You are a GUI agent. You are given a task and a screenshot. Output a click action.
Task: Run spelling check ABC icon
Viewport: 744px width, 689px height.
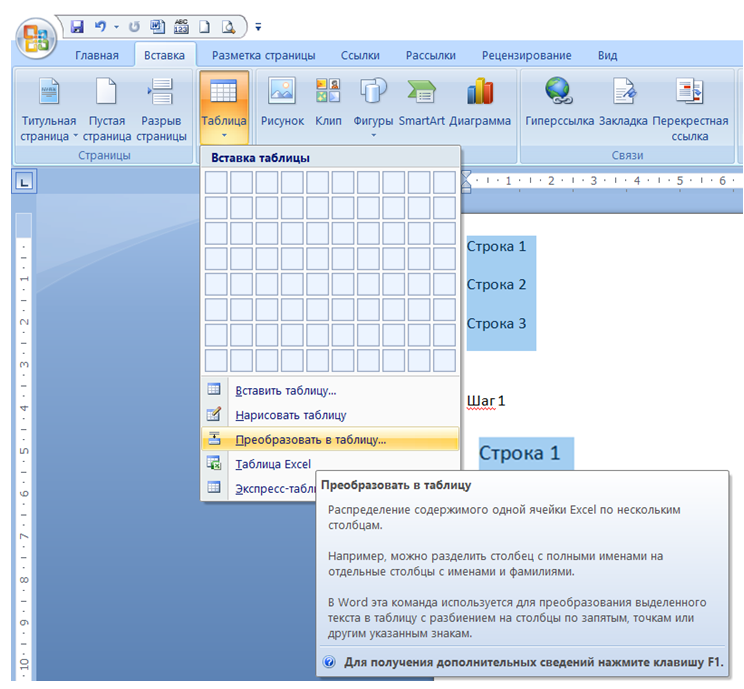pyautogui.click(x=181, y=27)
